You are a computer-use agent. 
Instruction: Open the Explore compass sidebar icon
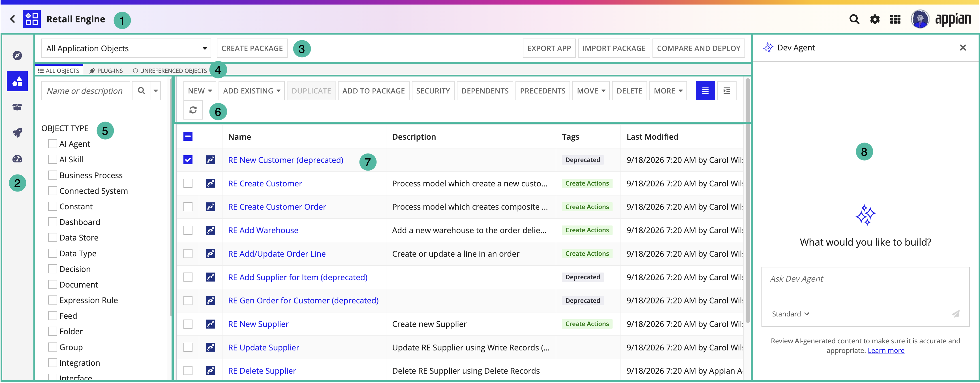click(17, 56)
